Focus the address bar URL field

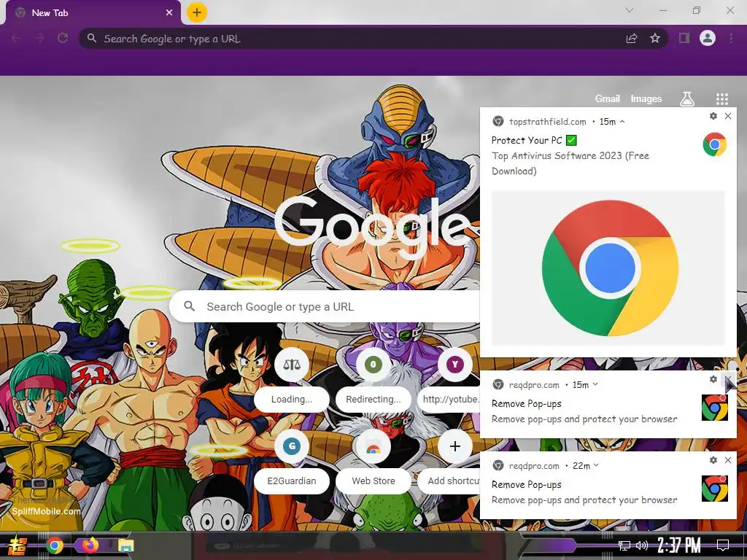click(352, 39)
